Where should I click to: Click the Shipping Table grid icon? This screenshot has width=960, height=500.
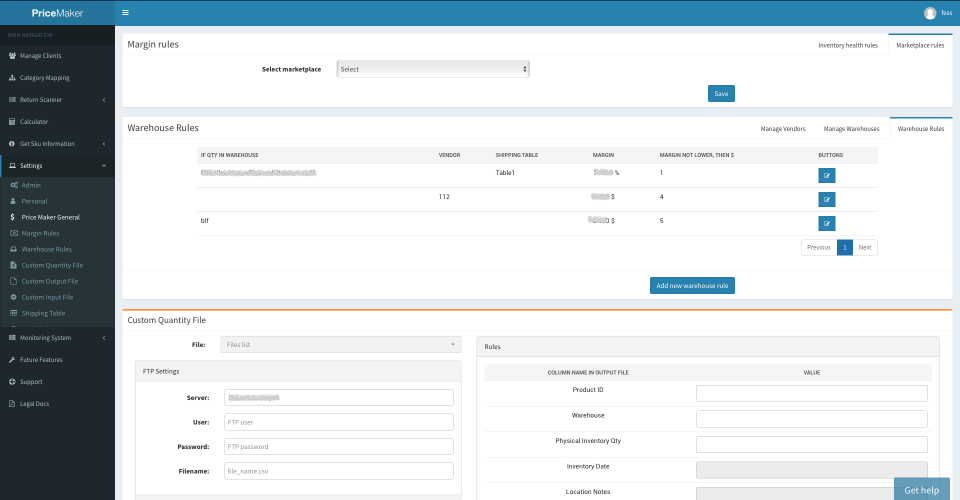click(13, 313)
